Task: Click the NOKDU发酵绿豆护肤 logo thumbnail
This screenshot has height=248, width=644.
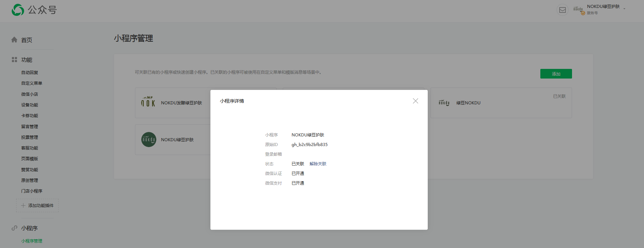Action: click(x=148, y=103)
